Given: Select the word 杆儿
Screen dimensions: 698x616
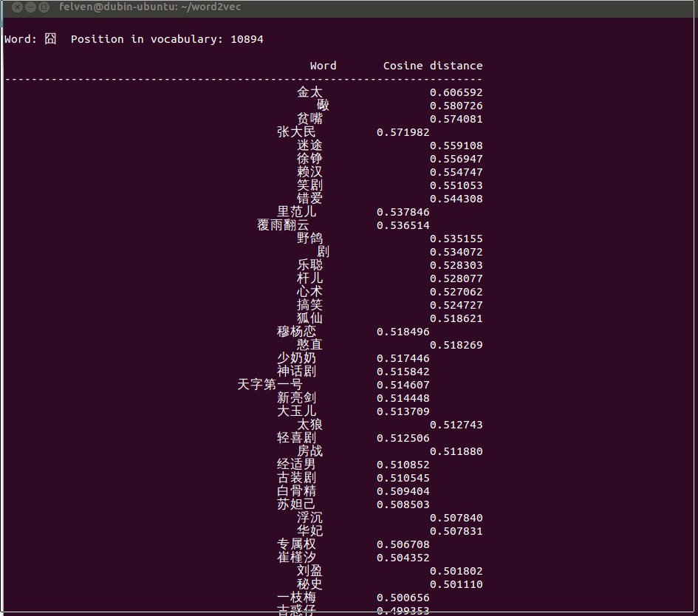Looking at the screenshot, I should [309, 278].
